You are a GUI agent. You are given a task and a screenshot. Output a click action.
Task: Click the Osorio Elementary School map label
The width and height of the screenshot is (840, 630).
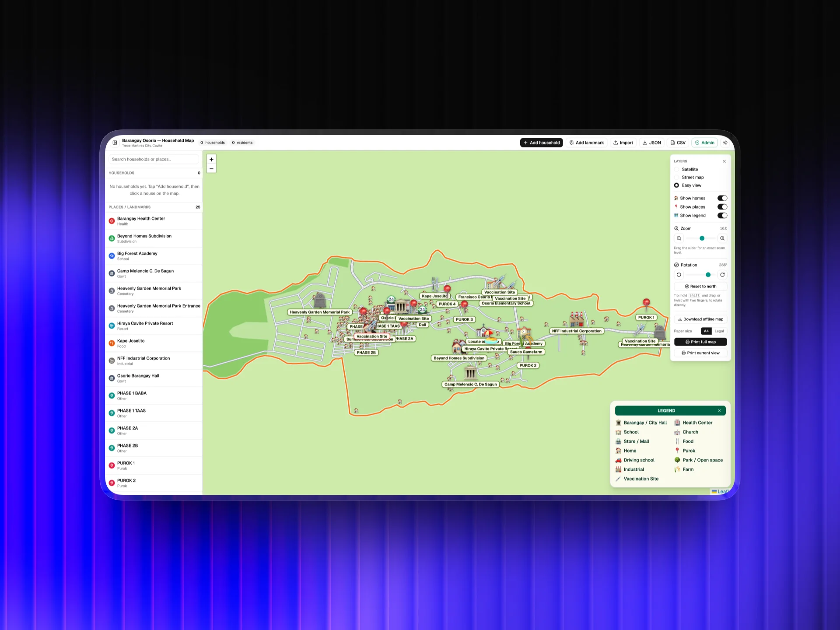(x=506, y=304)
